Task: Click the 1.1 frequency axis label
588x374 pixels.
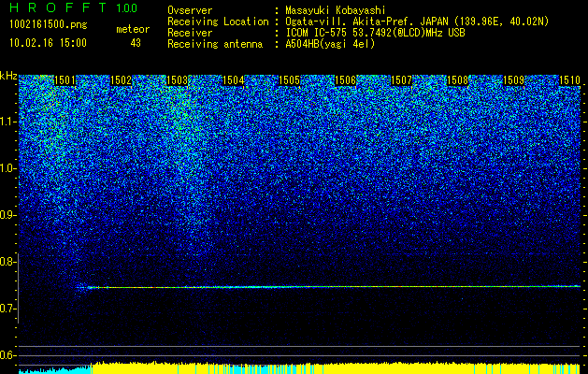Action: [x=7, y=122]
